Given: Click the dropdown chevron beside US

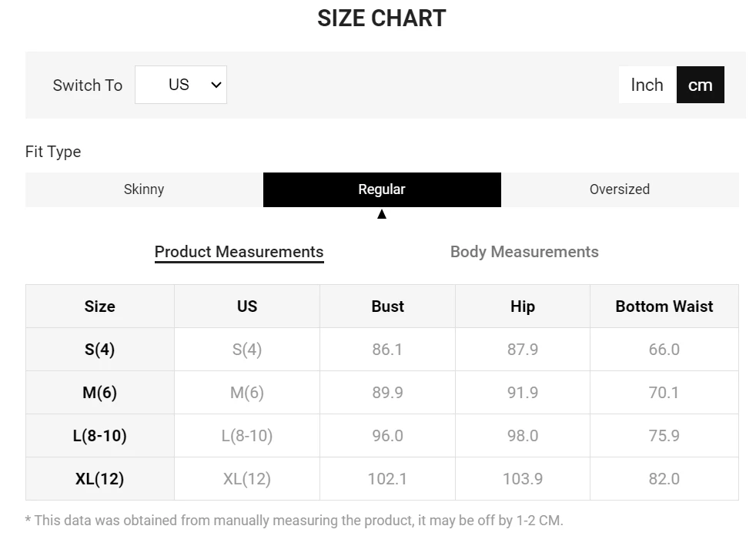Looking at the screenshot, I should pos(216,85).
